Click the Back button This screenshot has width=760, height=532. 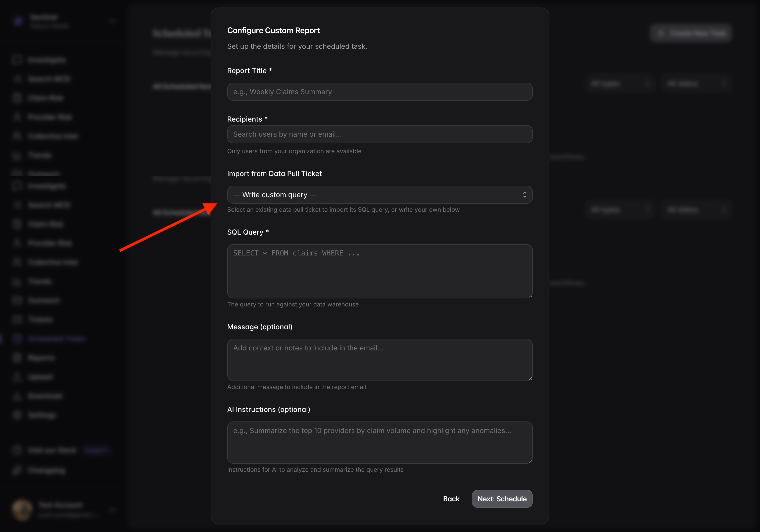coord(451,499)
